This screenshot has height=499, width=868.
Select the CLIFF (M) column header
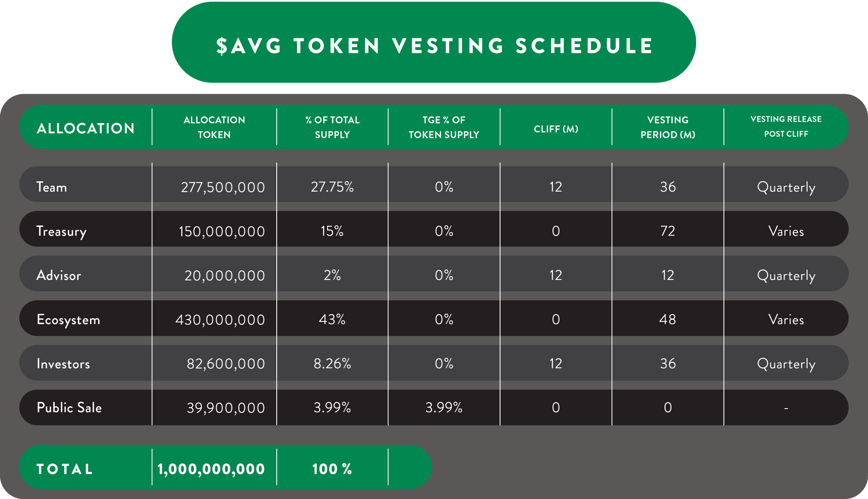(x=556, y=129)
